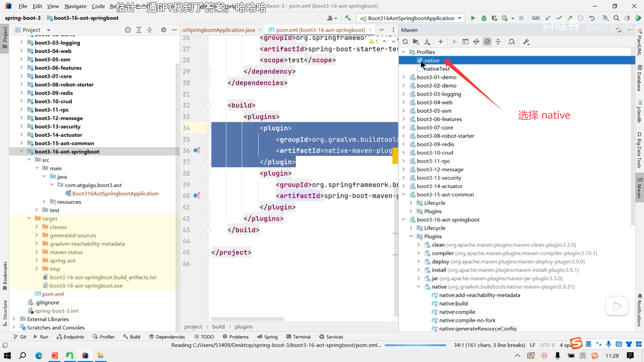Check the nativeTest profile checkbox
Viewport: 644px width, 362px height.
click(x=420, y=69)
